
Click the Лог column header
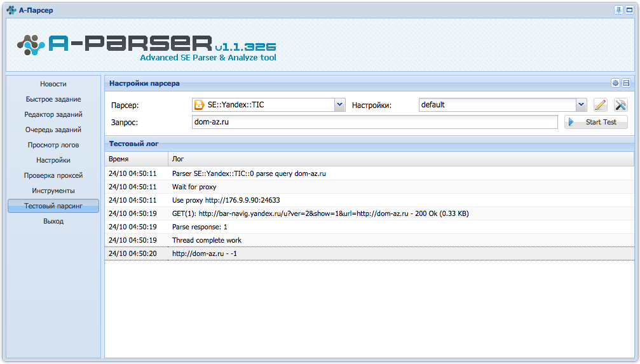[x=401, y=159]
